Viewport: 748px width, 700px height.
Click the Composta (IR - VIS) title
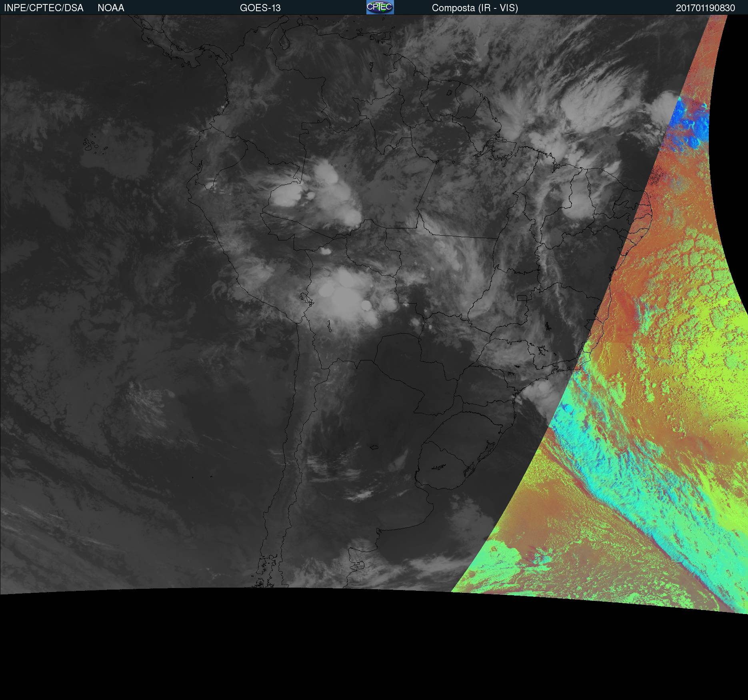pyautogui.click(x=475, y=8)
